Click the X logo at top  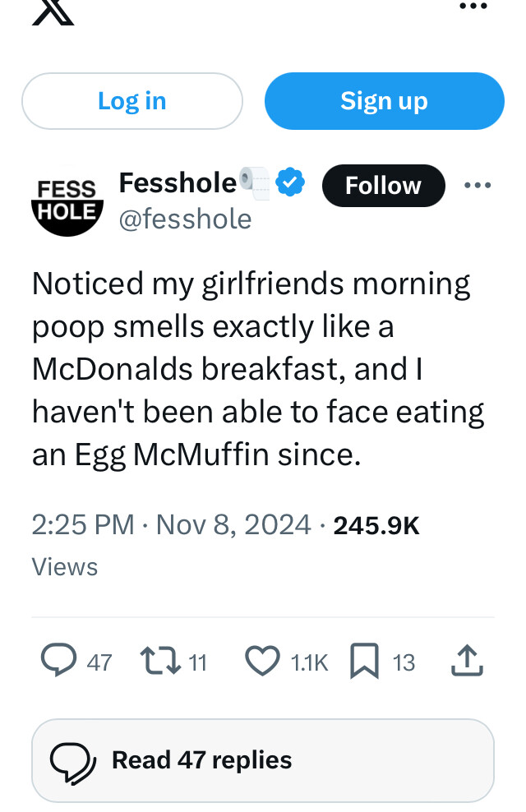[x=53, y=12]
